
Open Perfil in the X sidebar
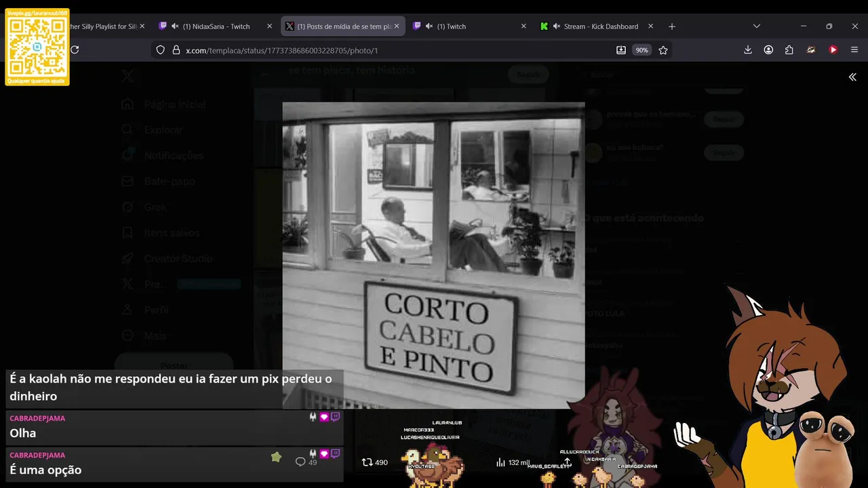pyautogui.click(x=156, y=310)
